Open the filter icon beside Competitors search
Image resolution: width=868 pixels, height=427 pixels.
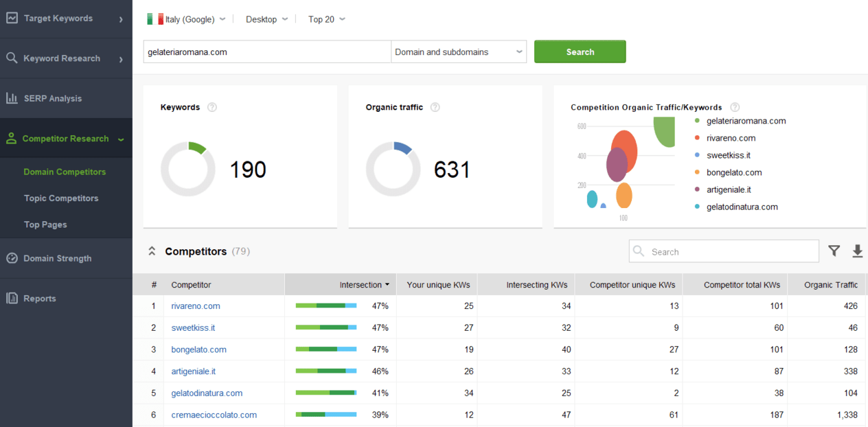tap(834, 251)
